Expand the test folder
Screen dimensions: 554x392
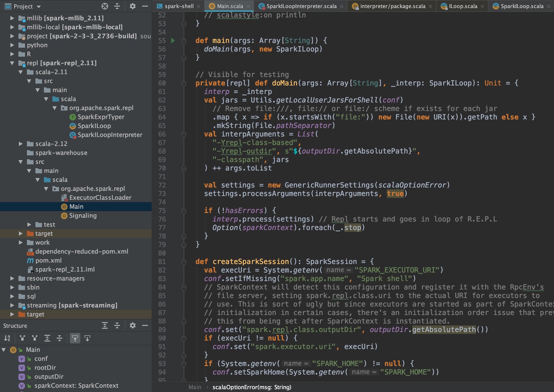(29, 225)
